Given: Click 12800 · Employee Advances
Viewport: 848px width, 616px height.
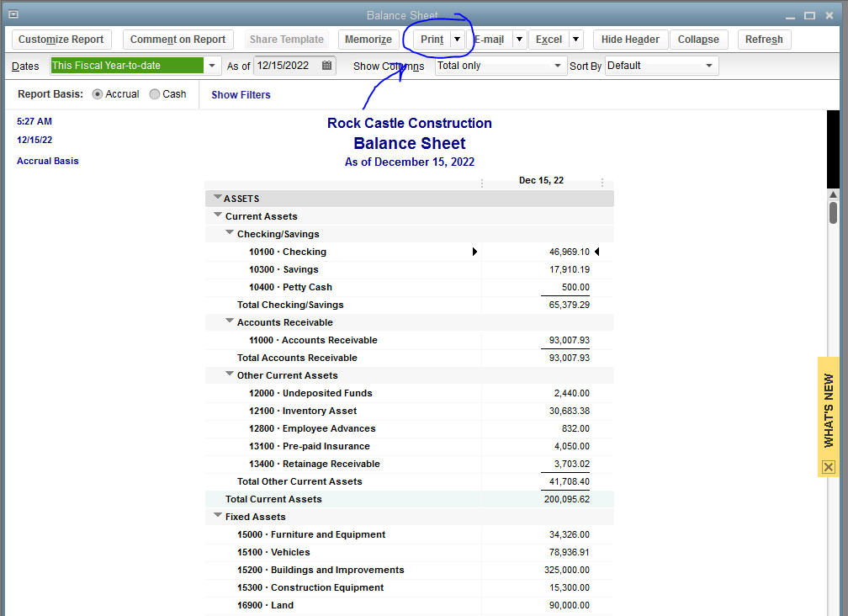Looking at the screenshot, I should click(312, 428).
